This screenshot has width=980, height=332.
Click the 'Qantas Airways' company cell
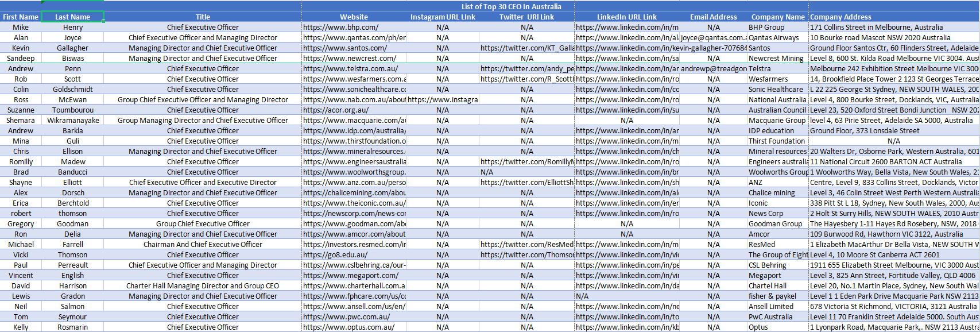click(x=778, y=37)
